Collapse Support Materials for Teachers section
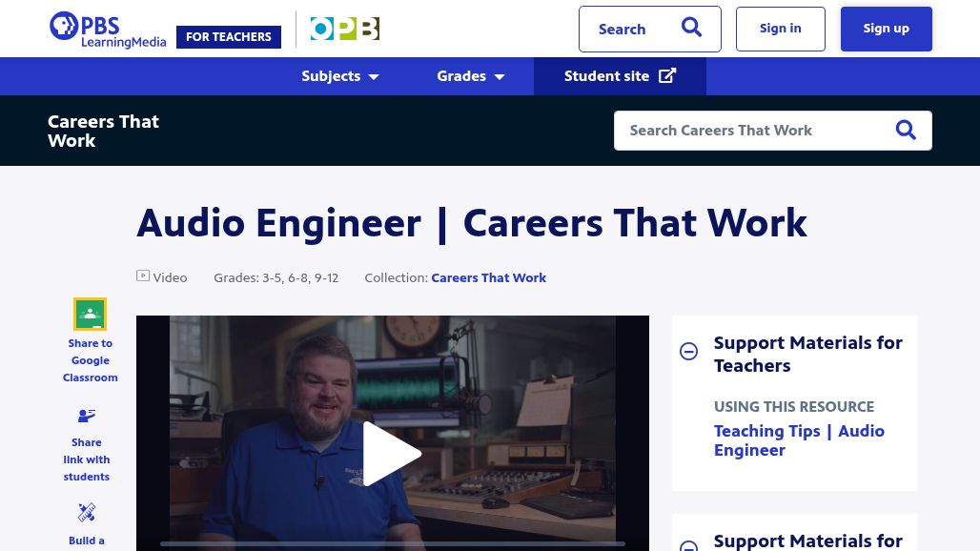Image resolution: width=980 pixels, height=551 pixels. point(688,352)
